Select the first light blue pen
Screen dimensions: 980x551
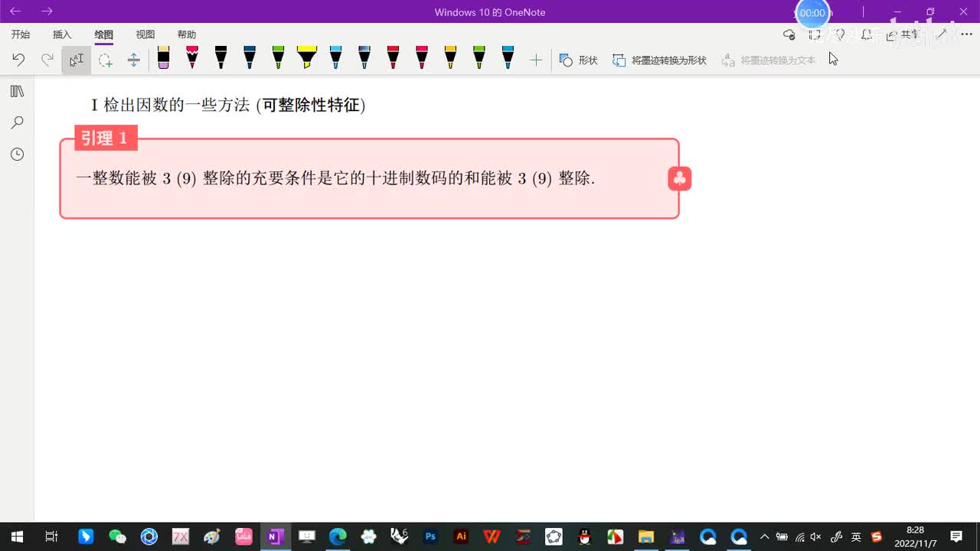tap(335, 57)
